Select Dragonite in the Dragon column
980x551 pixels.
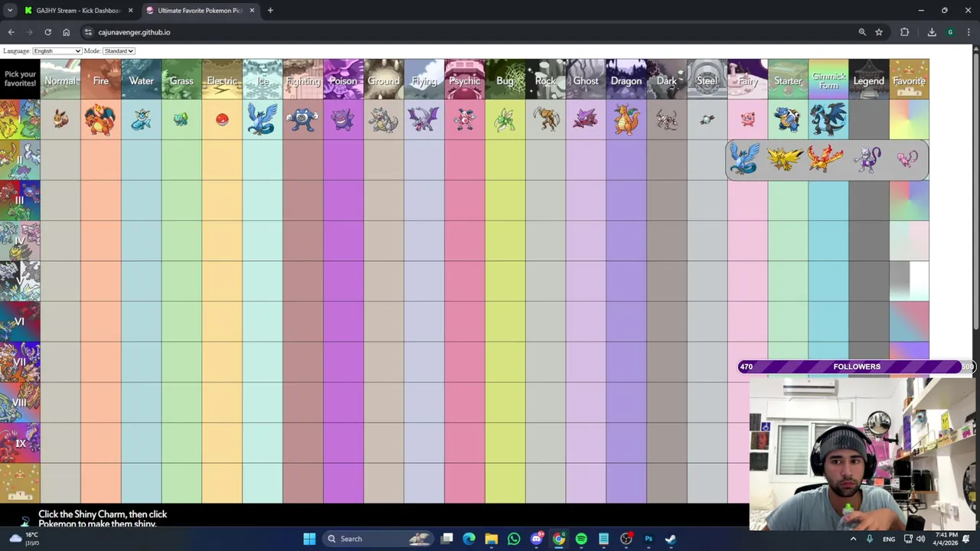[626, 119]
